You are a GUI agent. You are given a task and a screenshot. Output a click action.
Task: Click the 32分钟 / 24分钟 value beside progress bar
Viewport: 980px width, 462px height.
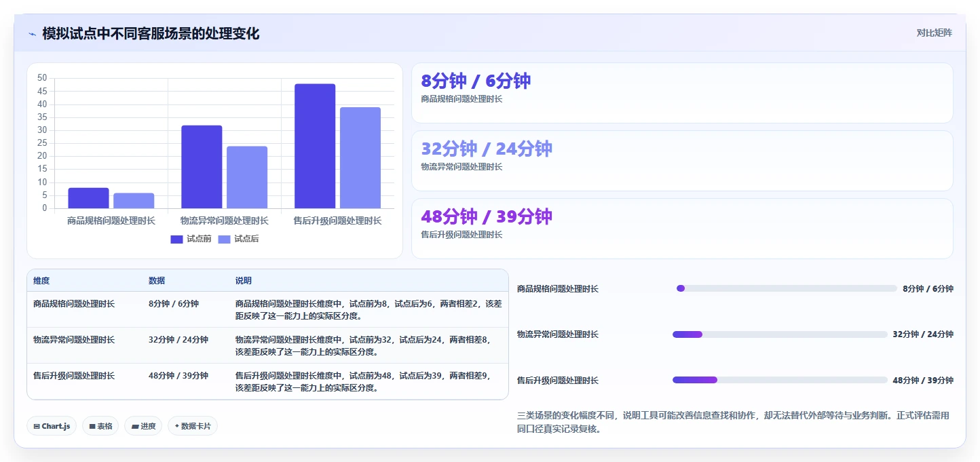923,334
